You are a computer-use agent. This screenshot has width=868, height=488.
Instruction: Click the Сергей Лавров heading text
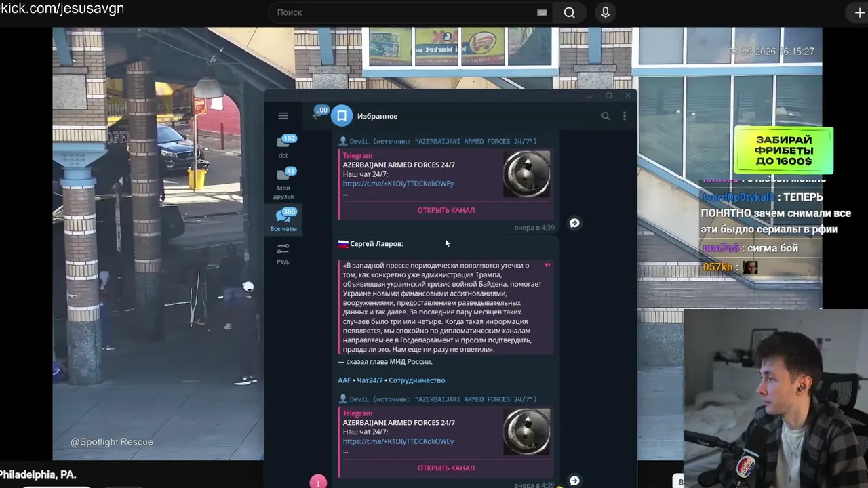click(376, 243)
